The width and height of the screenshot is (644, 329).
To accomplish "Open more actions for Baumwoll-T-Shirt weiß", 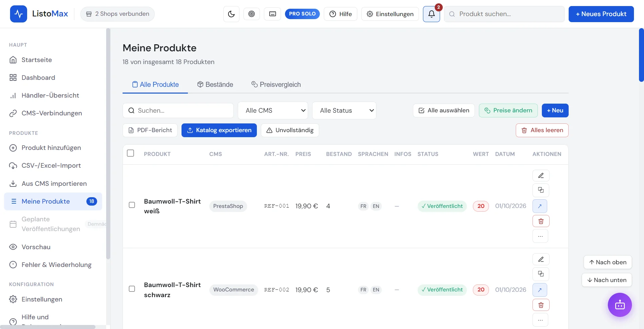I will coord(540,236).
